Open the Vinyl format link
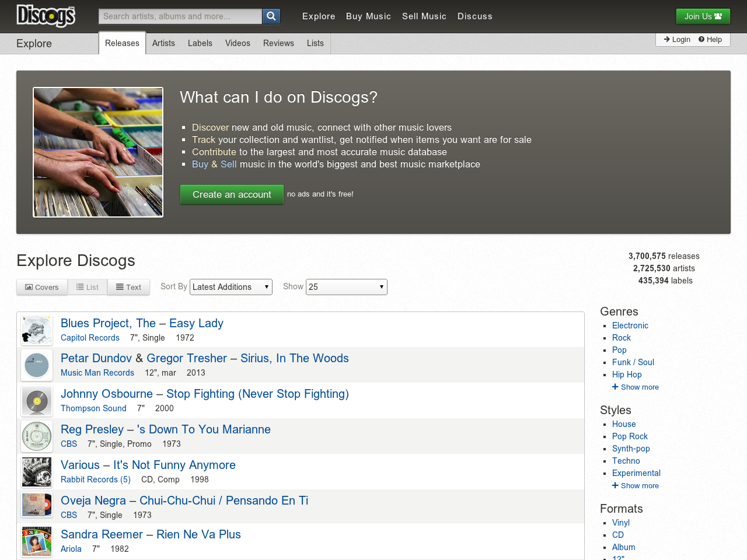747x560 pixels. [620, 523]
